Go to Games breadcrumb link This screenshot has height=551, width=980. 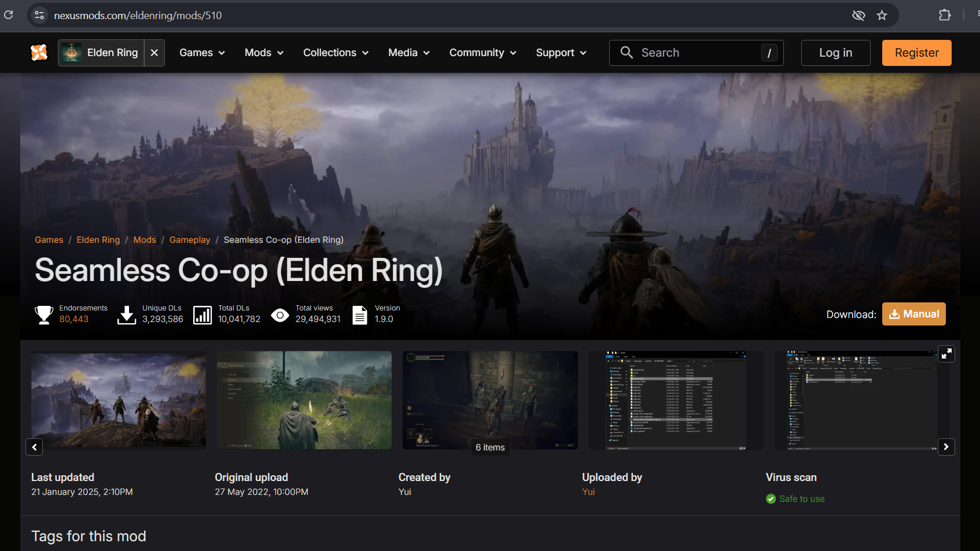pyautogui.click(x=49, y=240)
